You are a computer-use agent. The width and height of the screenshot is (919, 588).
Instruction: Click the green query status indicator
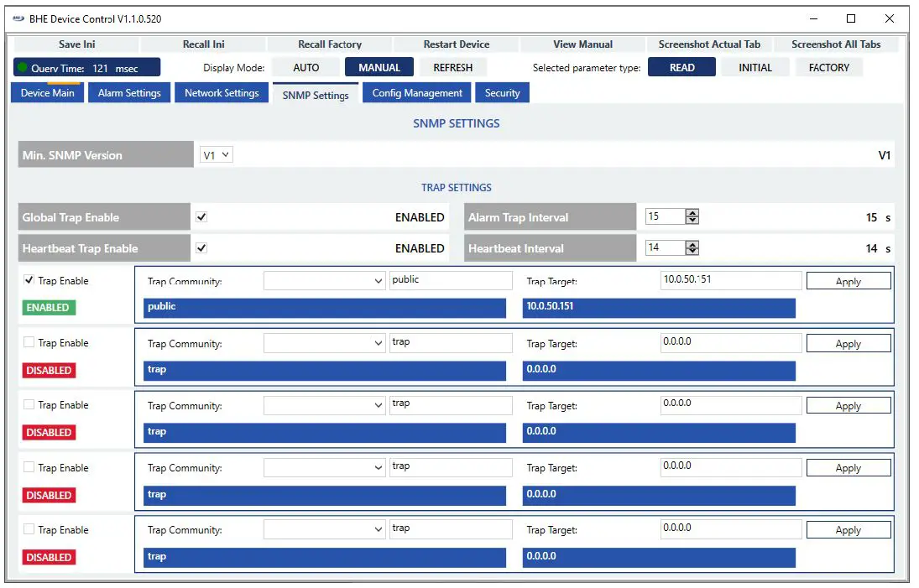(x=23, y=67)
